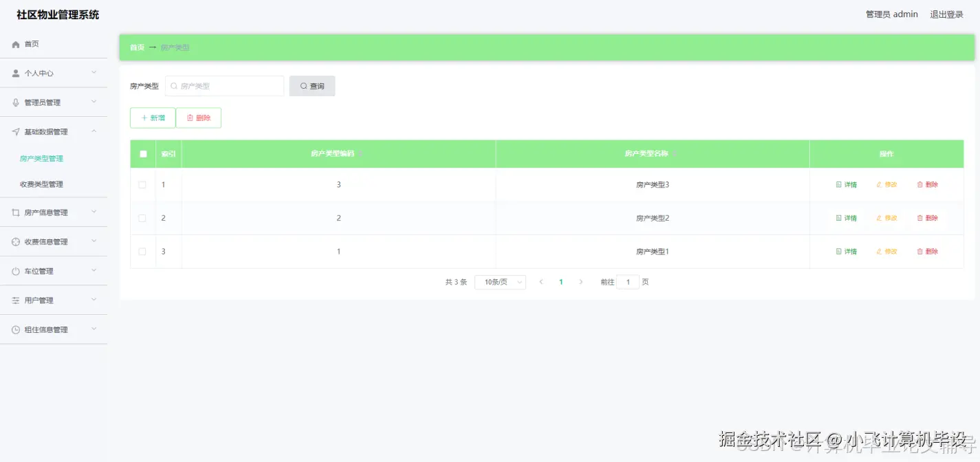This screenshot has width=980, height=462.
Task: Click the 首页 breadcrumb link
Action: [x=137, y=47]
